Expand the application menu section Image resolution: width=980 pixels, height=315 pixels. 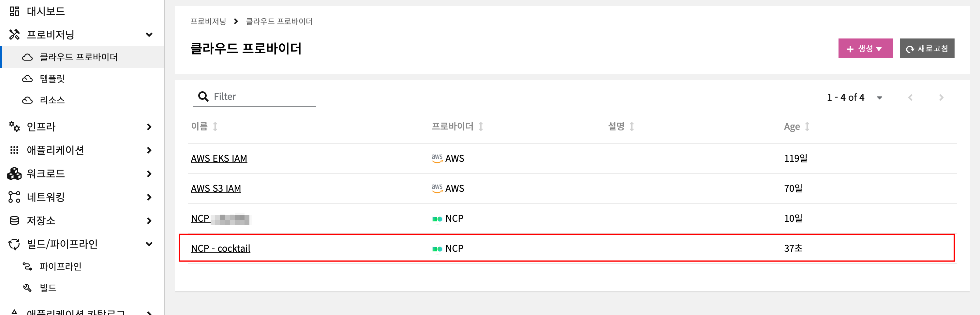149,150
